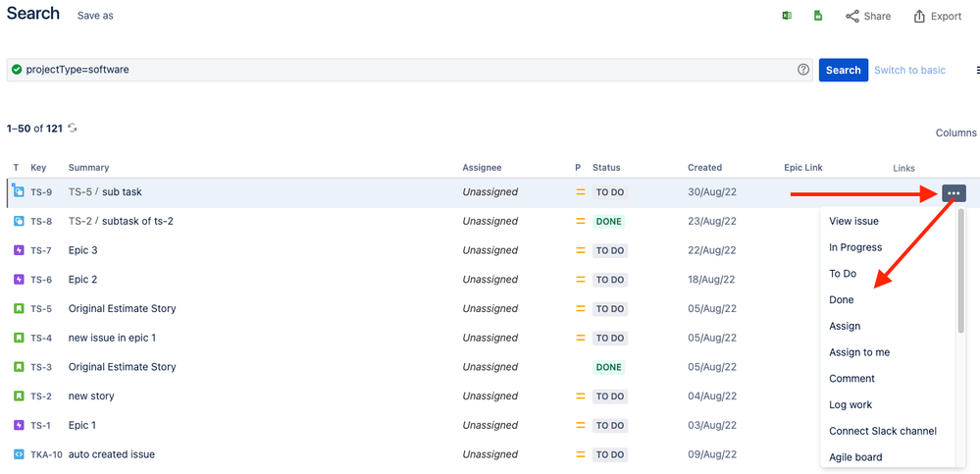Image resolution: width=980 pixels, height=474 pixels.
Task: Choose Log work in the actions menu
Action: click(850, 404)
